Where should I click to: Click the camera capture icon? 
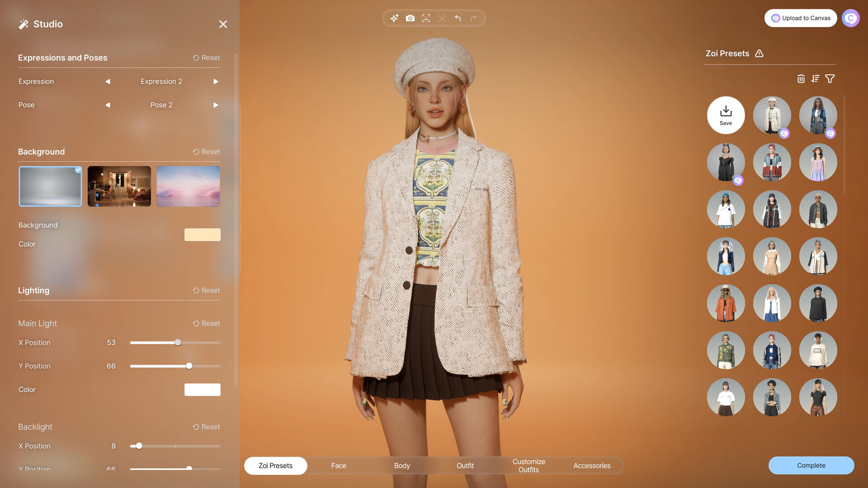point(410,18)
